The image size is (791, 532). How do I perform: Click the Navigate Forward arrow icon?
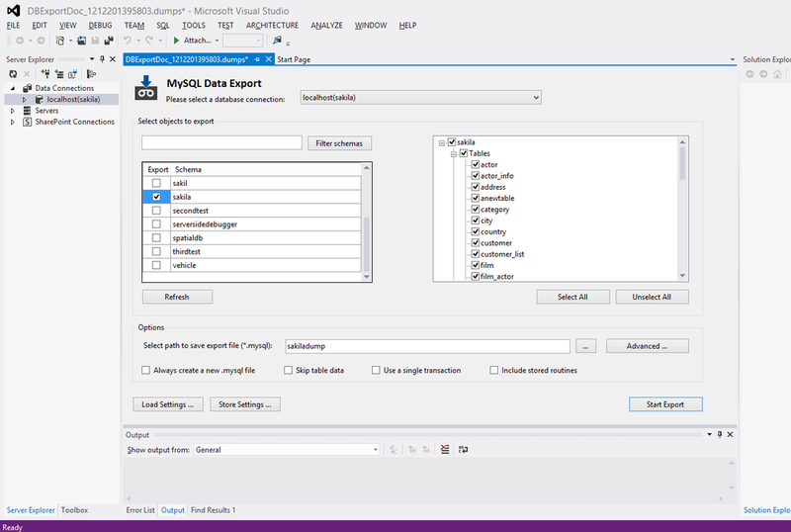click(41, 41)
